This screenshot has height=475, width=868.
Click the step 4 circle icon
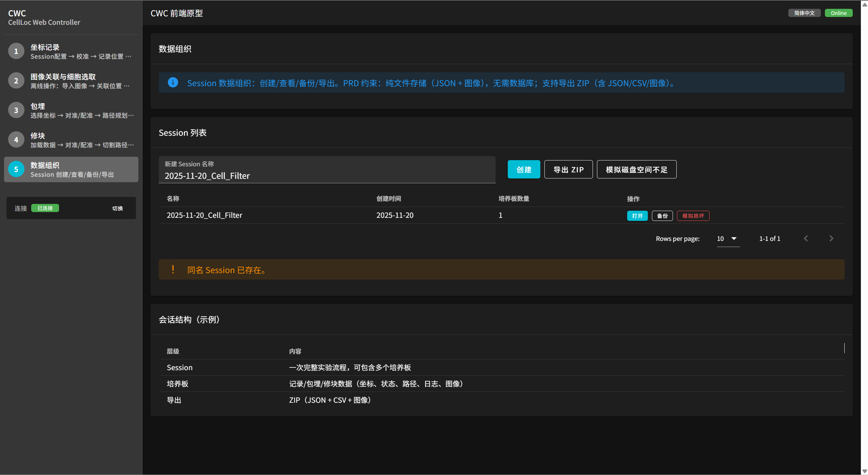pos(16,140)
